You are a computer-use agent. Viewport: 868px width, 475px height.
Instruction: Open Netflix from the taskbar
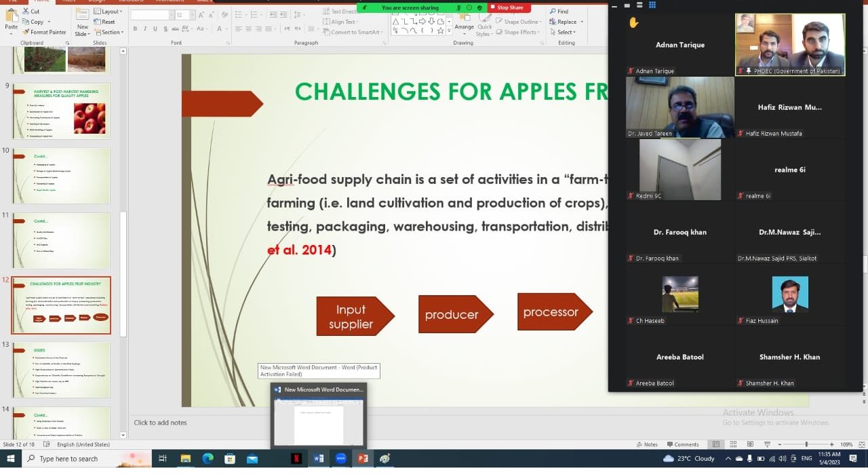point(296,459)
